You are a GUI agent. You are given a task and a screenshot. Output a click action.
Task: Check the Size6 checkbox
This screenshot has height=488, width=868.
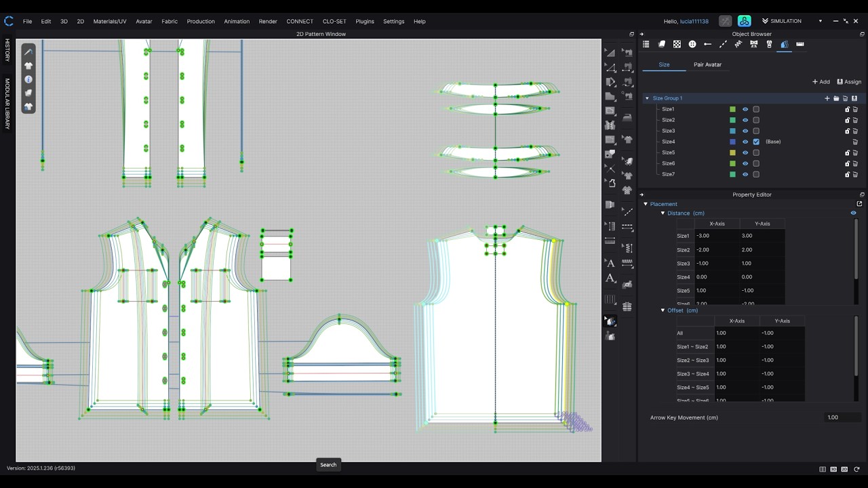pyautogui.click(x=756, y=163)
